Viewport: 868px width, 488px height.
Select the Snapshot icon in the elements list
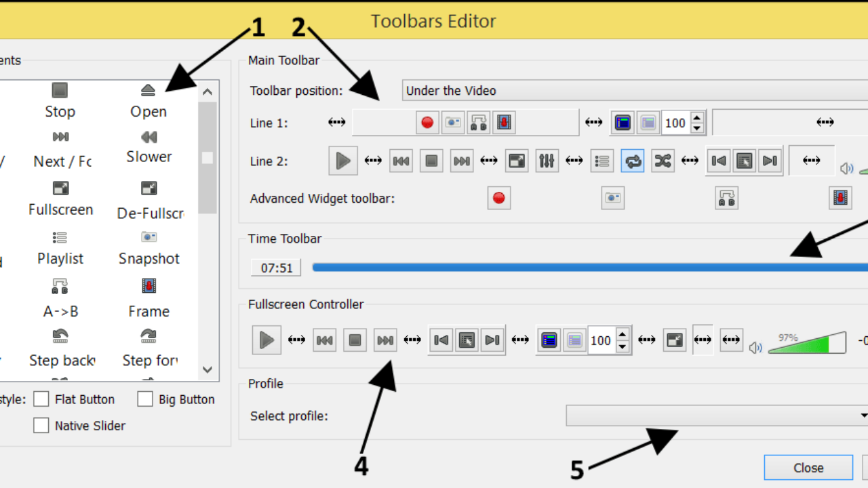click(149, 237)
